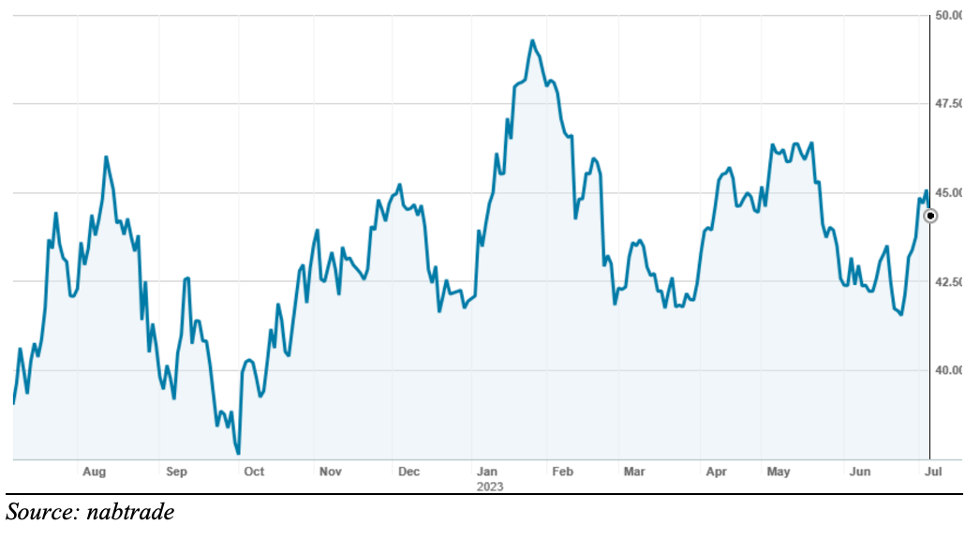Select the Mar label on the x-axis
Screen dimensions: 980x540
(x=634, y=472)
